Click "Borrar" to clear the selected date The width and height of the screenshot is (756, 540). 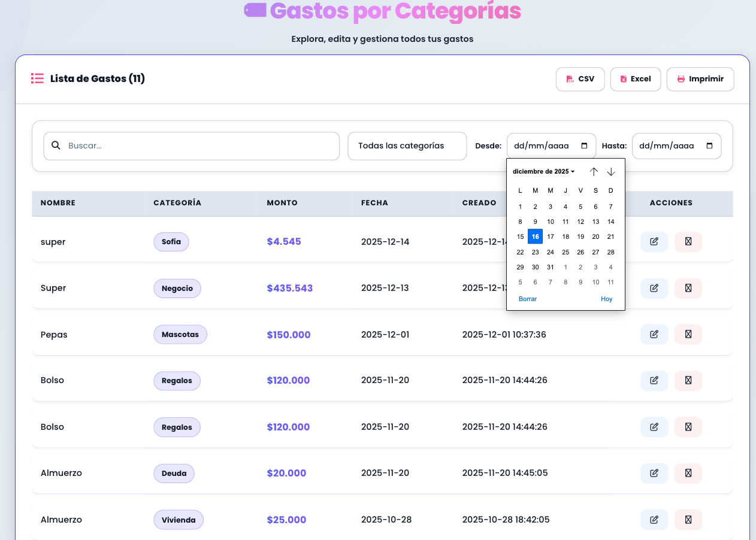(527, 299)
